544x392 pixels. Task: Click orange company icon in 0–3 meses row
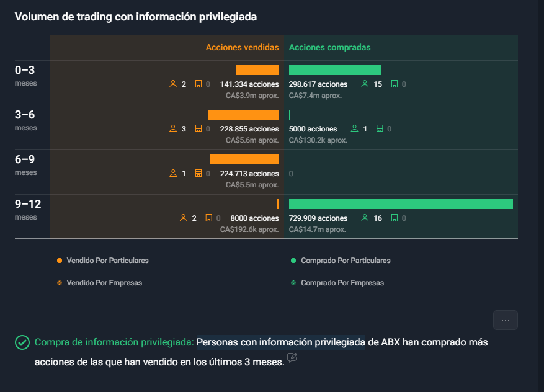point(198,84)
